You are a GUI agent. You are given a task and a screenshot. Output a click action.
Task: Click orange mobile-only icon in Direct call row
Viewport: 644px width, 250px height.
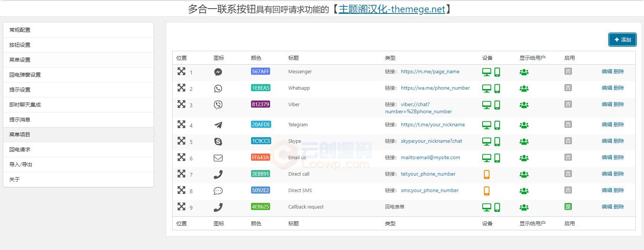point(487,175)
